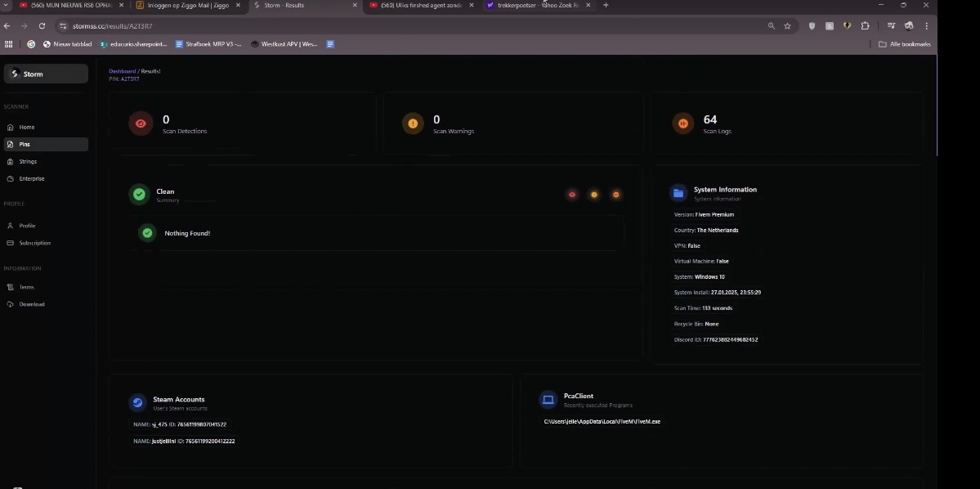Screen dimensions: 980x489
Task: Toggle the orange logs filter in summary
Action: point(616,195)
